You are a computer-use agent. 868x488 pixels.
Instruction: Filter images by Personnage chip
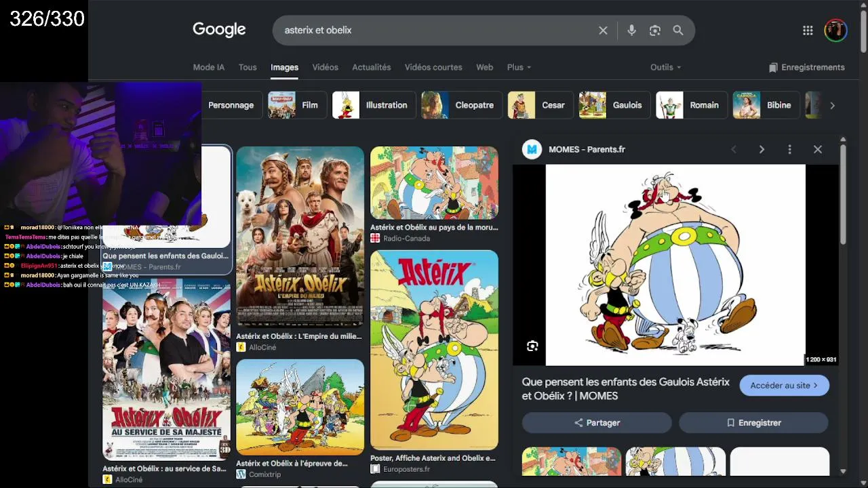[231, 105]
